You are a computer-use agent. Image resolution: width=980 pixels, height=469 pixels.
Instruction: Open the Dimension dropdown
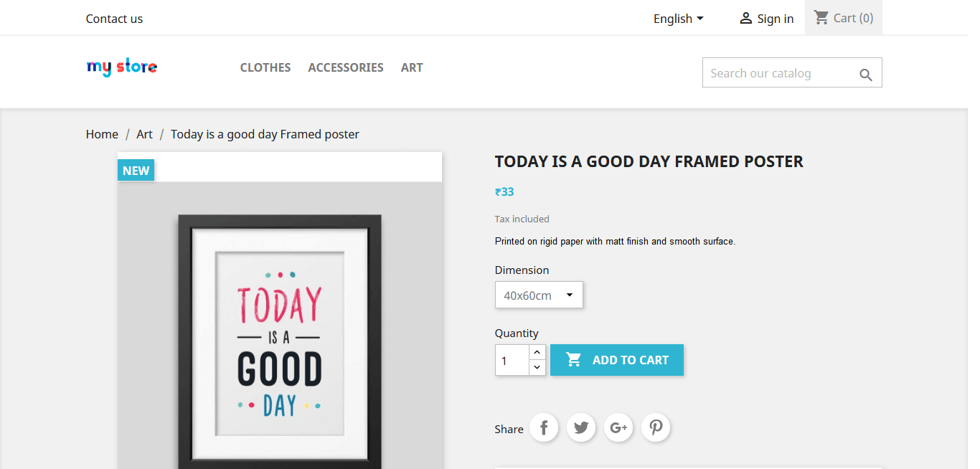[539, 295]
